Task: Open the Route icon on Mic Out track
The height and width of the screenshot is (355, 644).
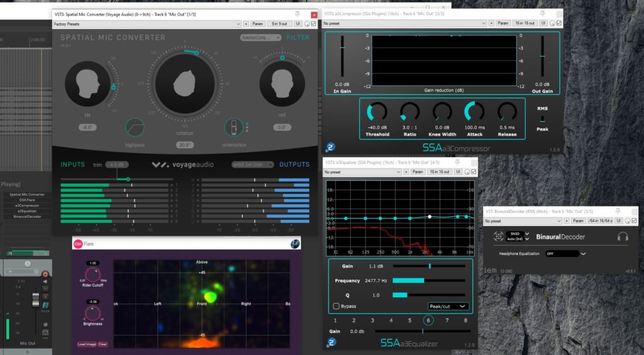Action: point(45,306)
